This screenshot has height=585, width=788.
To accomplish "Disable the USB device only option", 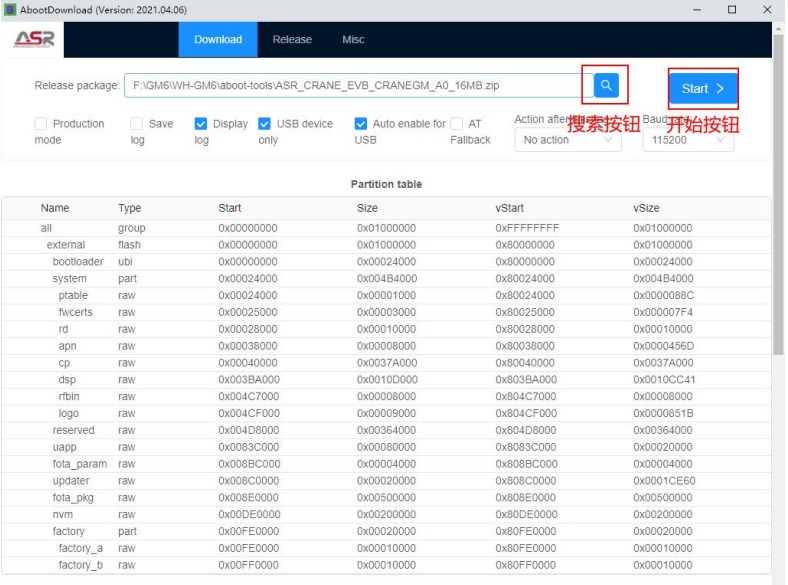I will (265, 124).
